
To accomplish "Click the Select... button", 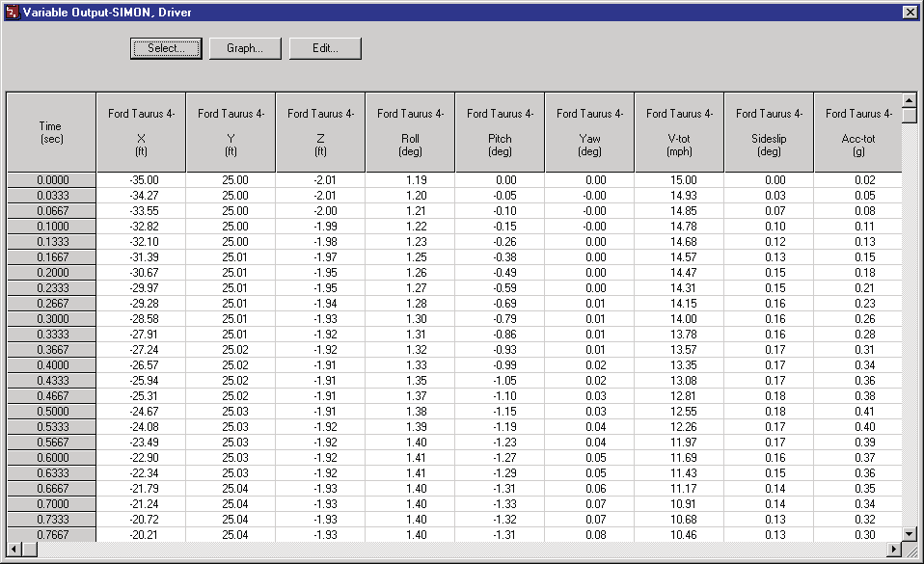I will [x=166, y=48].
